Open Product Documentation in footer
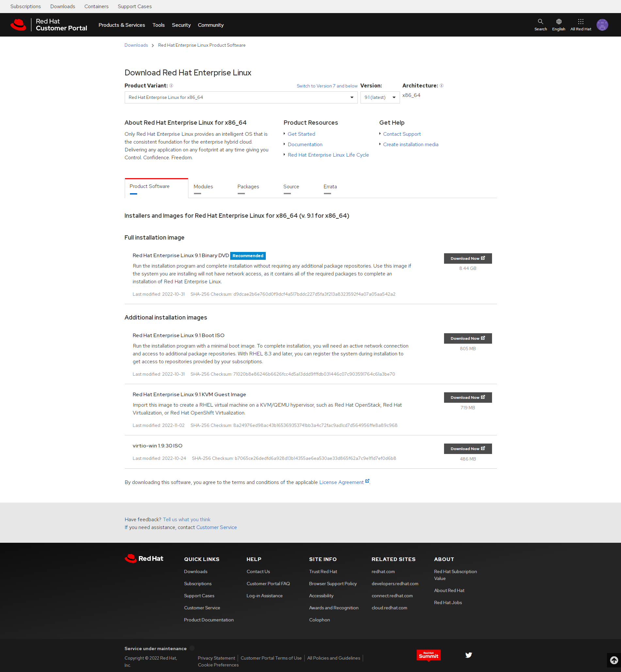This screenshot has width=621, height=672. click(209, 620)
